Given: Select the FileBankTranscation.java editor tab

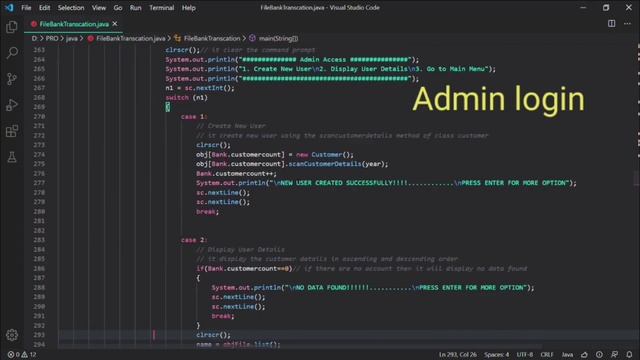Looking at the screenshot, I should pos(74,24).
